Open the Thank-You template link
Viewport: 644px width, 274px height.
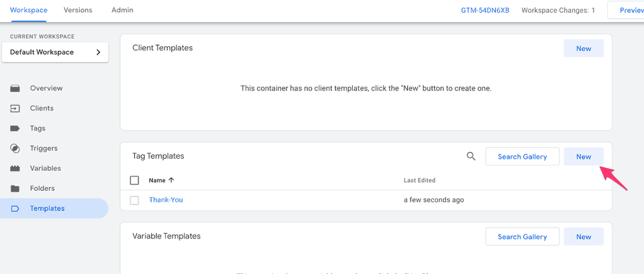pos(166,200)
